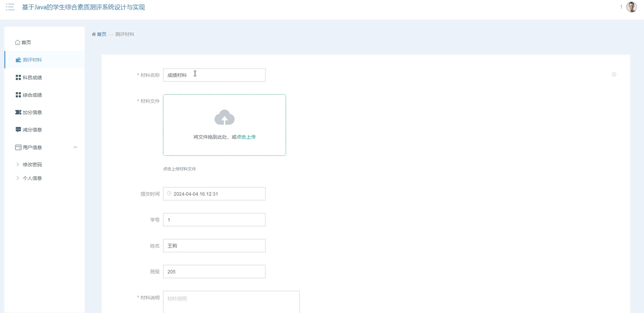Click the chevron before 个人信息
This screenshot has height=313, width=644.
18,178
